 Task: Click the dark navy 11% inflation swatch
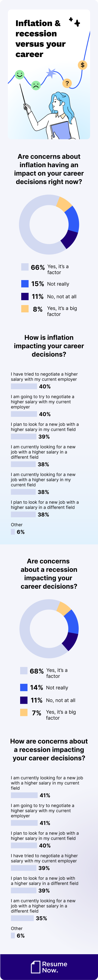point(25,296)
